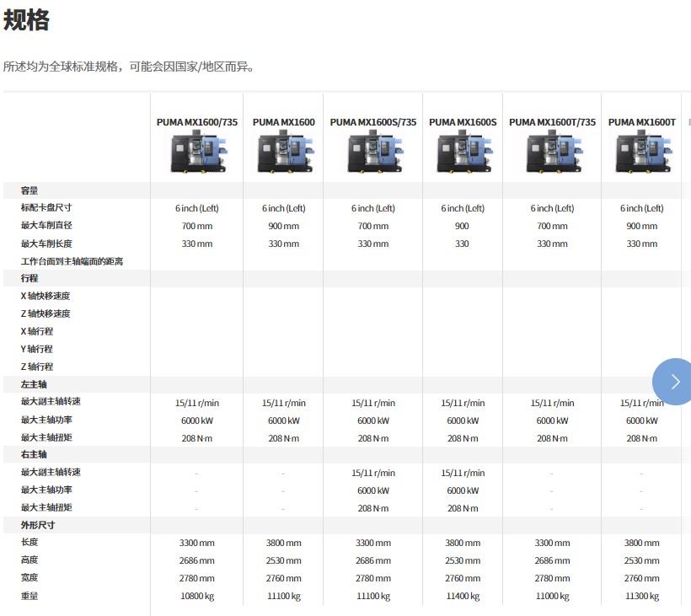Click the 左主轴 section header
The image size is (691, 616).
tap(34, 384)
